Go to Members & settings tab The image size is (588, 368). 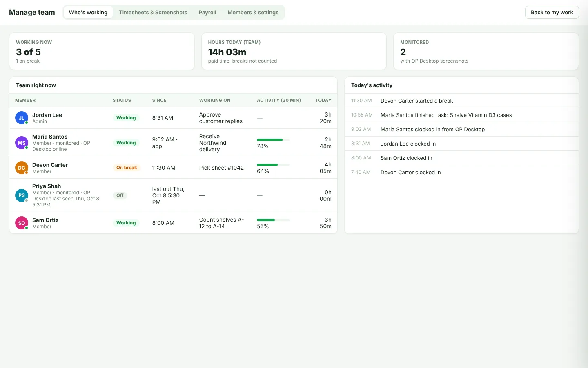[x=253, y=12]
